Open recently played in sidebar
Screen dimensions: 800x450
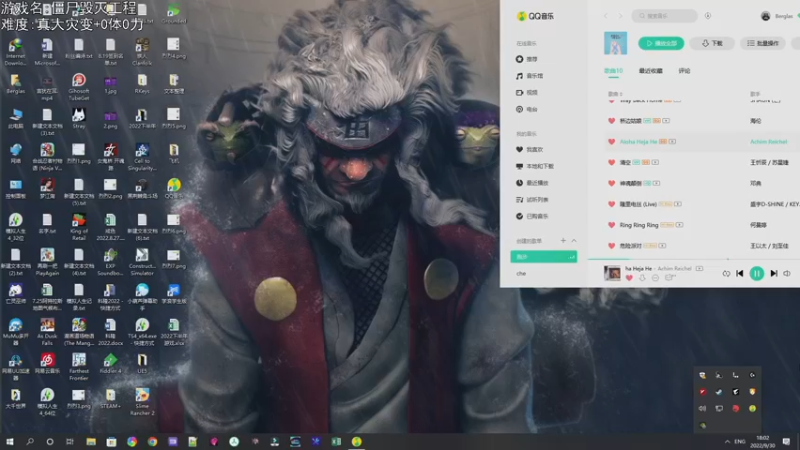[532, 183]
